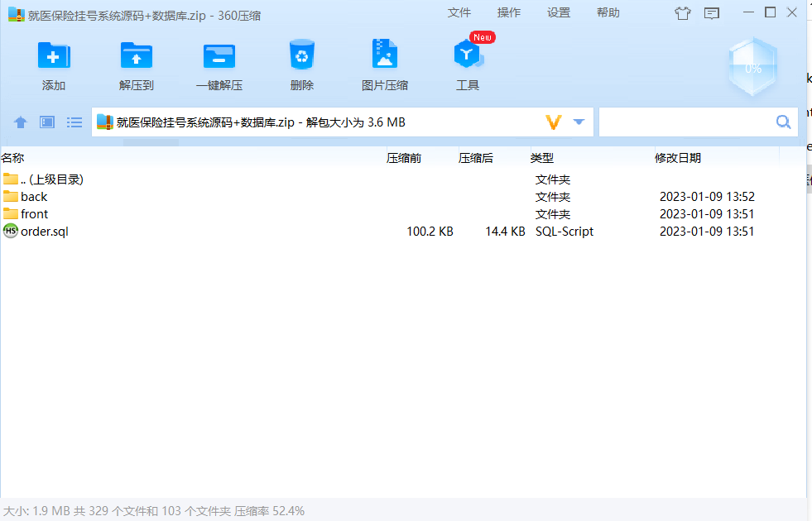Open the 操作 menu
This screenshot has width=812, height=521.
[509, 12]
